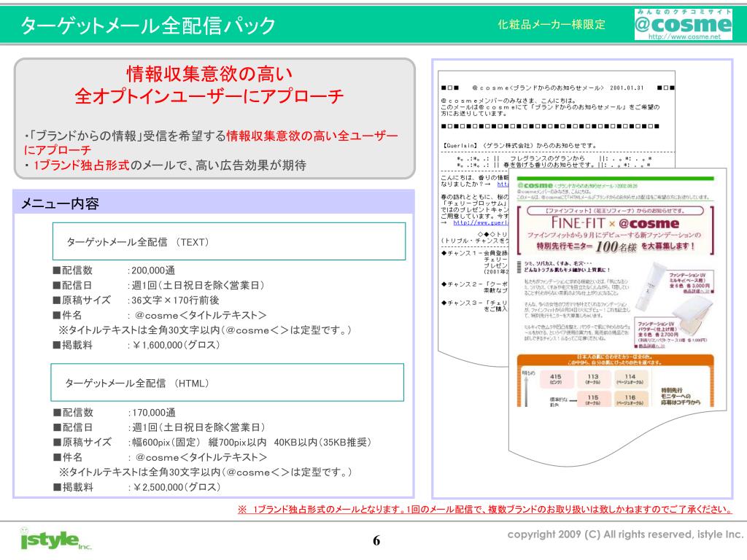
Task: Click the red footnote about 1ブランド独占形式のメール
Action: click(485, 509)
